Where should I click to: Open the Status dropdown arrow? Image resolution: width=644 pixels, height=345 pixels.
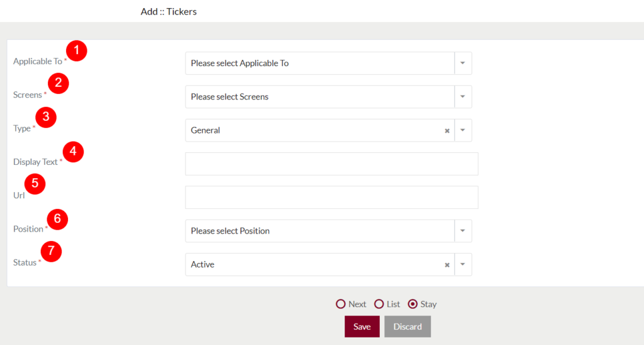[463, 264]
